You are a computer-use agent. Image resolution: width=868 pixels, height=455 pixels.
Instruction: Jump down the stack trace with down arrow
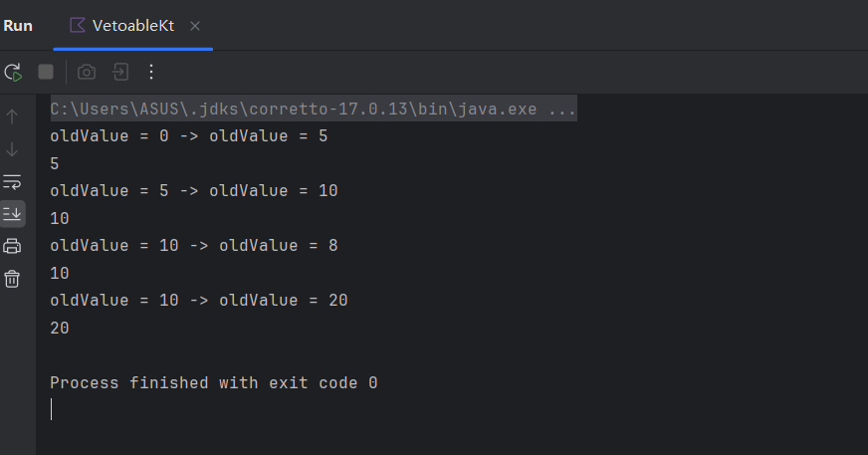[x=12, y=149]
